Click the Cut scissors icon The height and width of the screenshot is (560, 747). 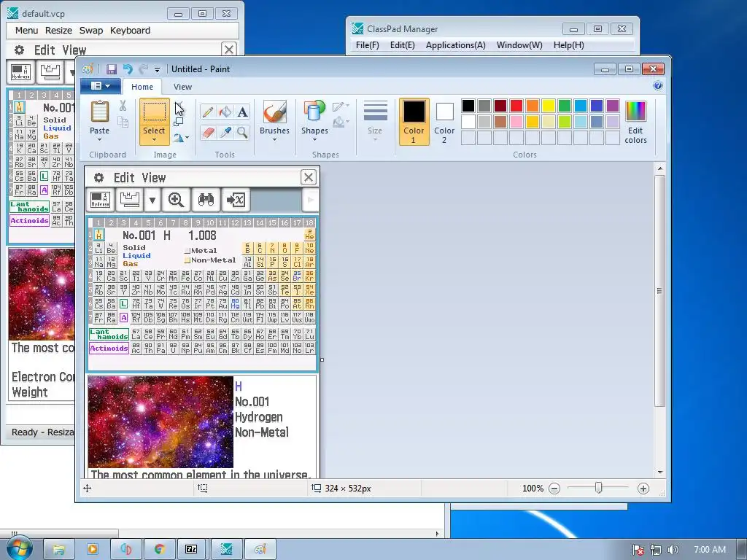(x=123, y=106)
